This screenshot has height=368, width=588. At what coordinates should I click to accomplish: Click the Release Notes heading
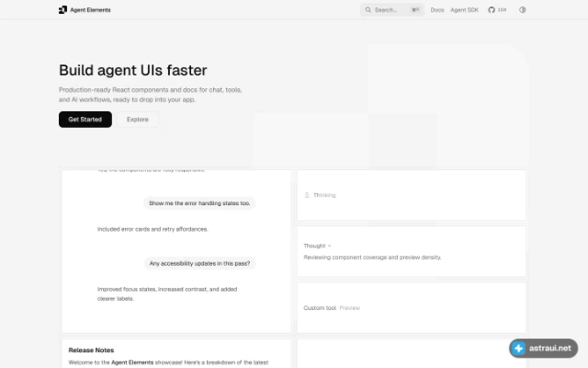(91, 350)
